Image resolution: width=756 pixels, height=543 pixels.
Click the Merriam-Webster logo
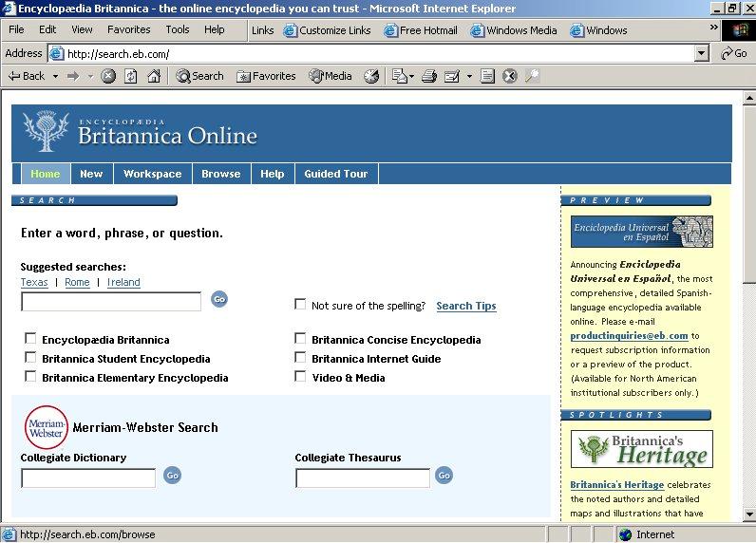tap(46, 427)
